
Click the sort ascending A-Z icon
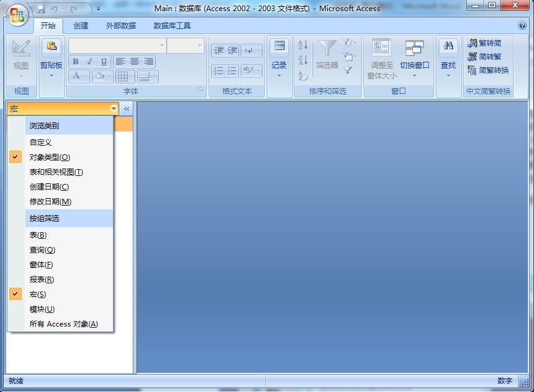pyautogui.click(x=302, y=45)
